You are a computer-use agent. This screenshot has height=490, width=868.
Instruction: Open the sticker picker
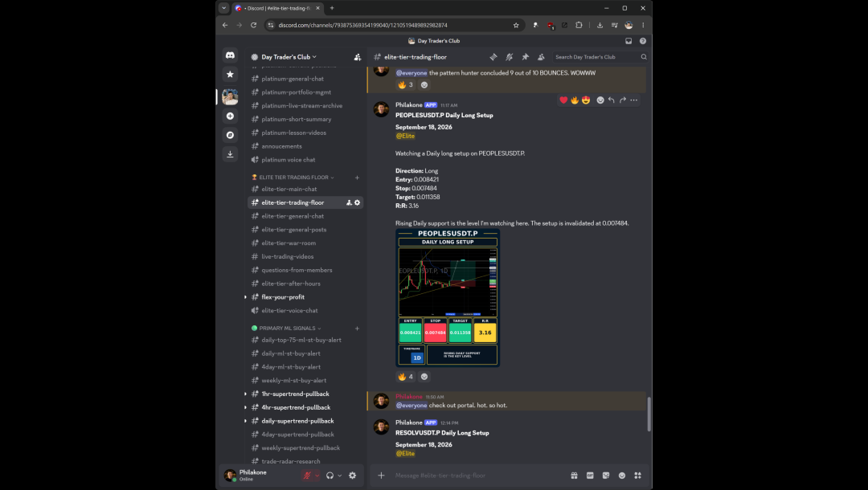click(x=606, y=476)
